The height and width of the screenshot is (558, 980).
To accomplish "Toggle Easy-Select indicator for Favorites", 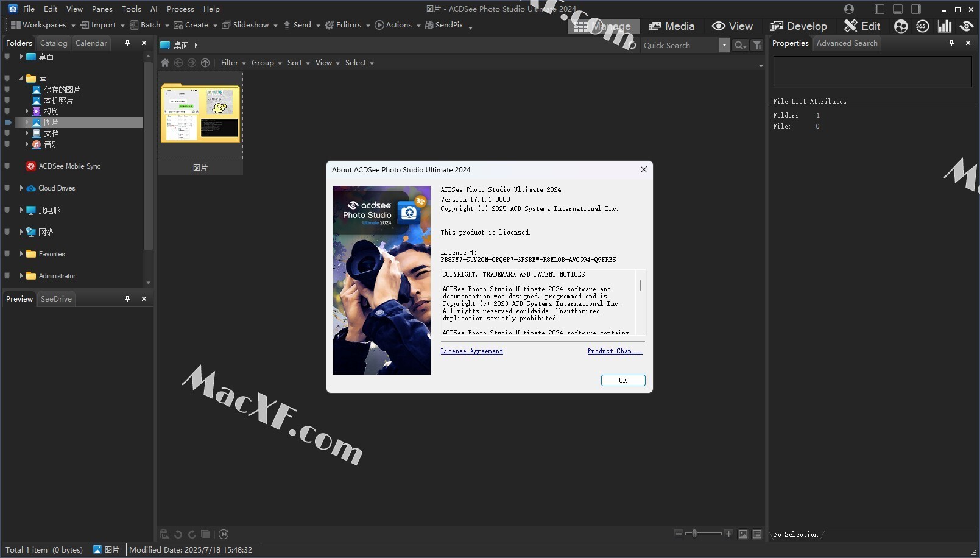I will pos(7,254).
